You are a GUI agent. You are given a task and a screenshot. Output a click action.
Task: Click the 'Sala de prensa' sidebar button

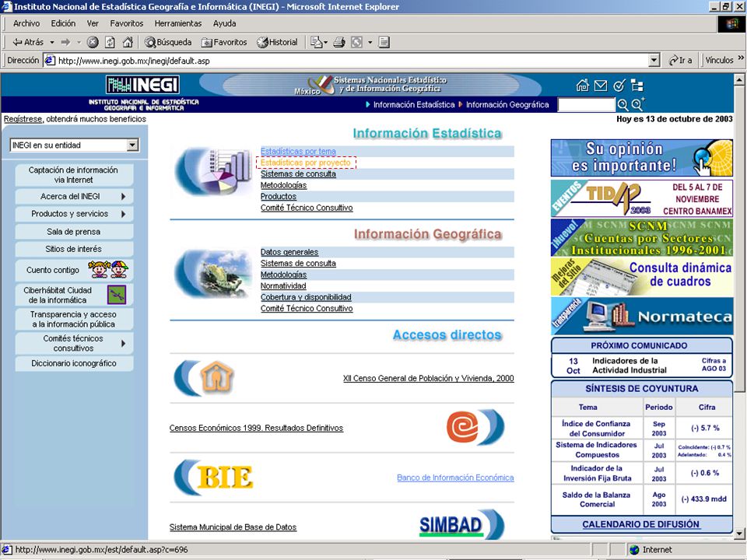pos(74,232)
